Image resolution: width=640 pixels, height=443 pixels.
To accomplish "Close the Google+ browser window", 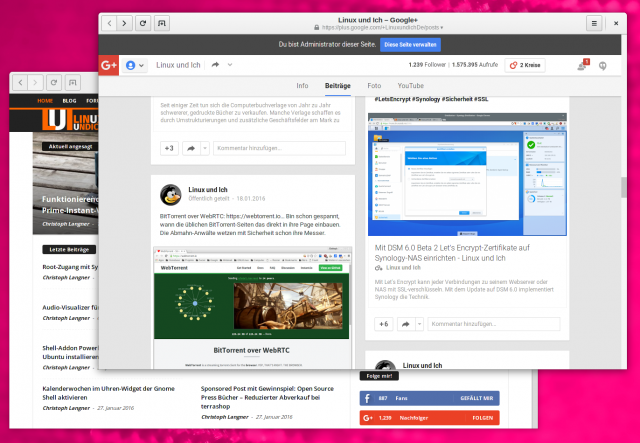I will (x=616, y=23).
